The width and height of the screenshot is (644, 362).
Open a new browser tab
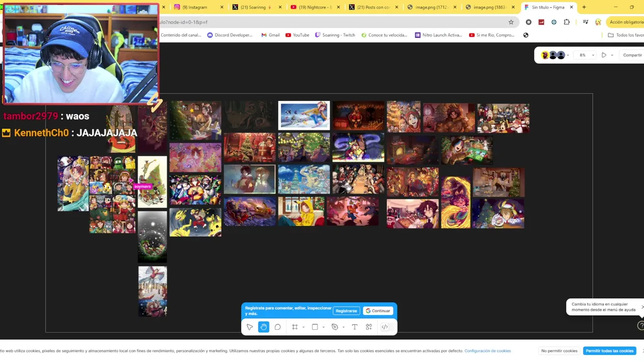point(584,7)
